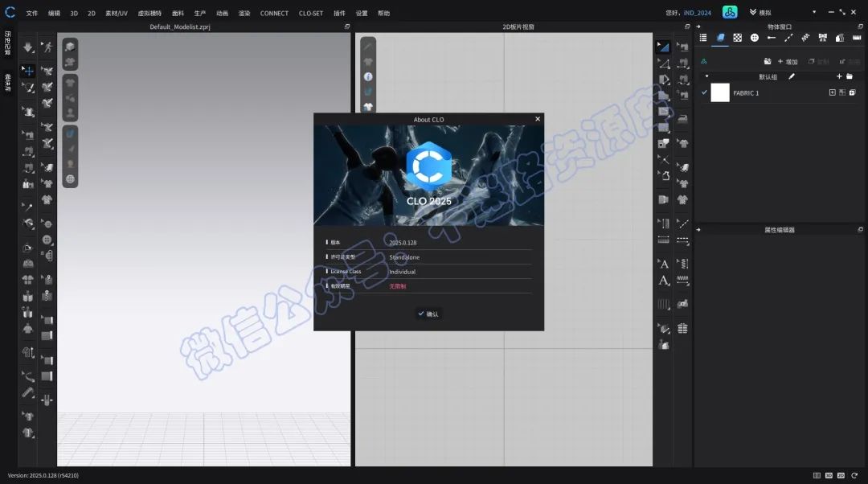
Task: Collapse the 属性编辑器 panel with arrow icon
Action: (698, 229)
